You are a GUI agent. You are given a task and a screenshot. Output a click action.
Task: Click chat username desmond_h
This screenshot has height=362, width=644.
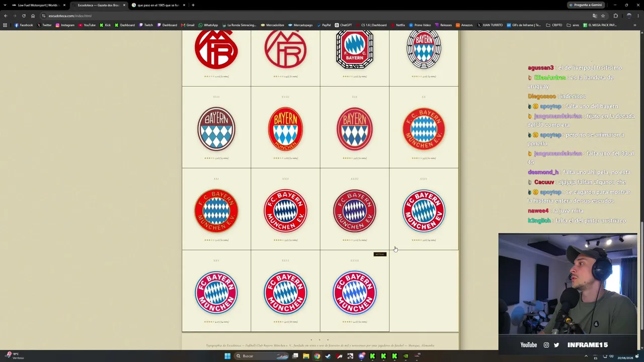click(x=543, y=172)
